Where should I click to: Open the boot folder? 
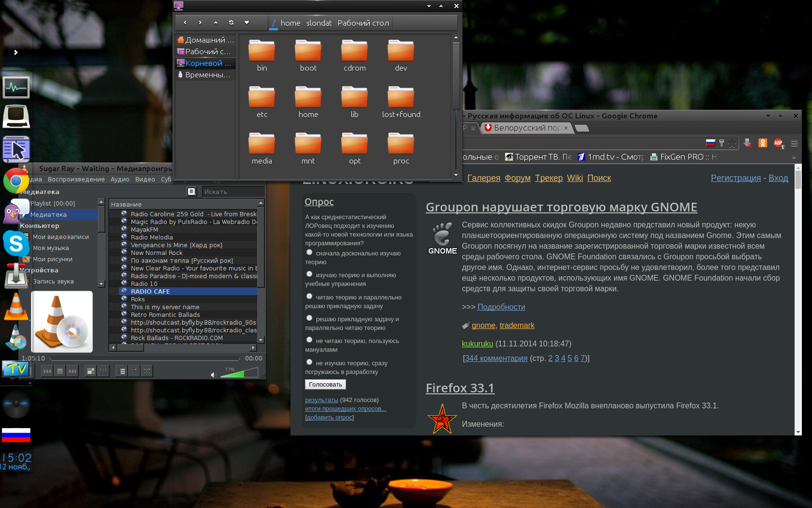(308, 56)
